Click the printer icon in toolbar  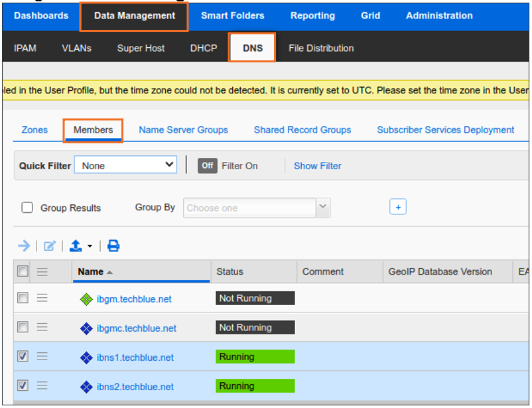click(113, 246)
